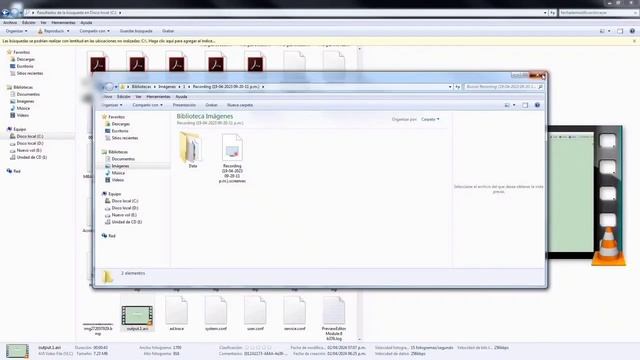Viewport: 640px width, 360px height.
Task: Open Descargas in front window sidebar
Action: pyautogui.click(x=120, y=124)
